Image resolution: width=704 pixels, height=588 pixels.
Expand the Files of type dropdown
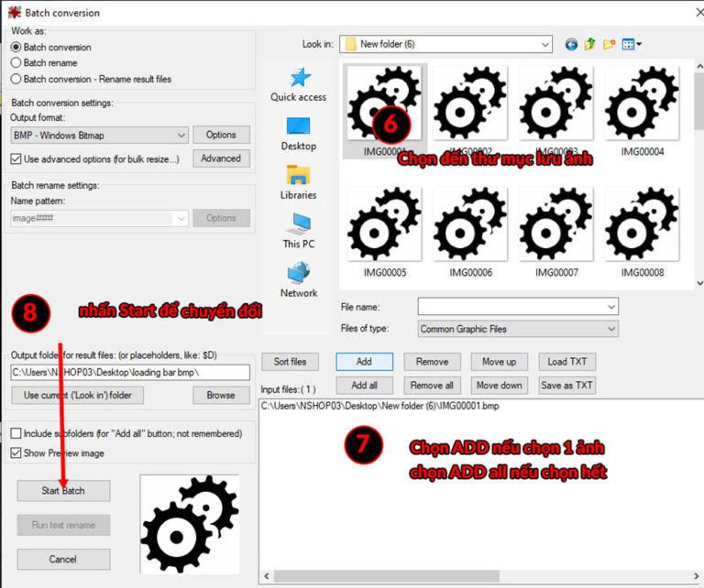coord(518,329)
